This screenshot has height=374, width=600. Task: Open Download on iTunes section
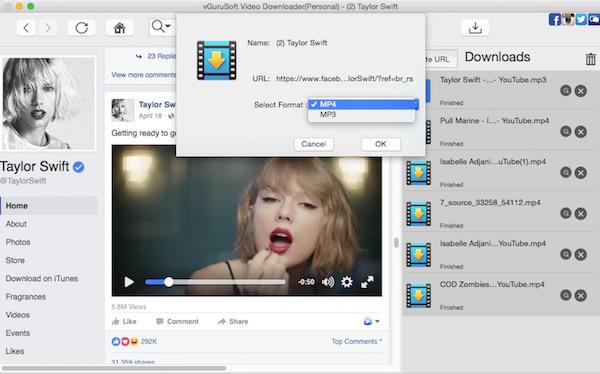[42, 278]
